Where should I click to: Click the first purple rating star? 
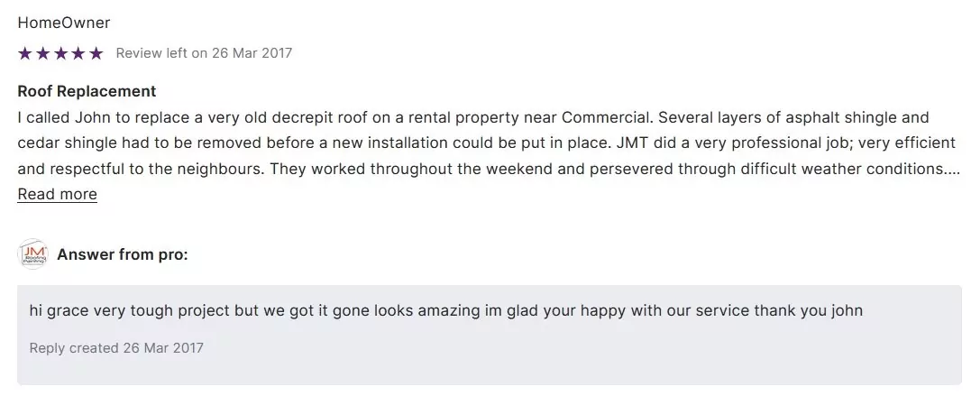24,53
